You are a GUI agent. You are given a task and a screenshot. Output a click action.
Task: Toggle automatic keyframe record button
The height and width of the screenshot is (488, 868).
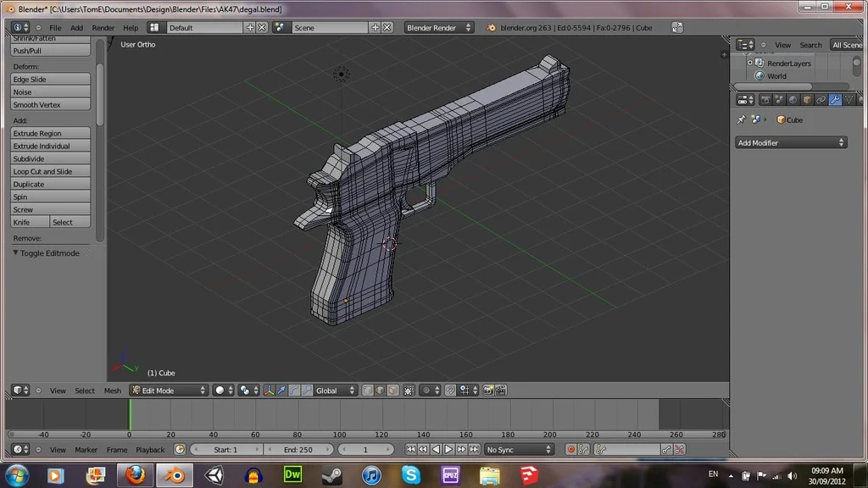pos(570,449)
